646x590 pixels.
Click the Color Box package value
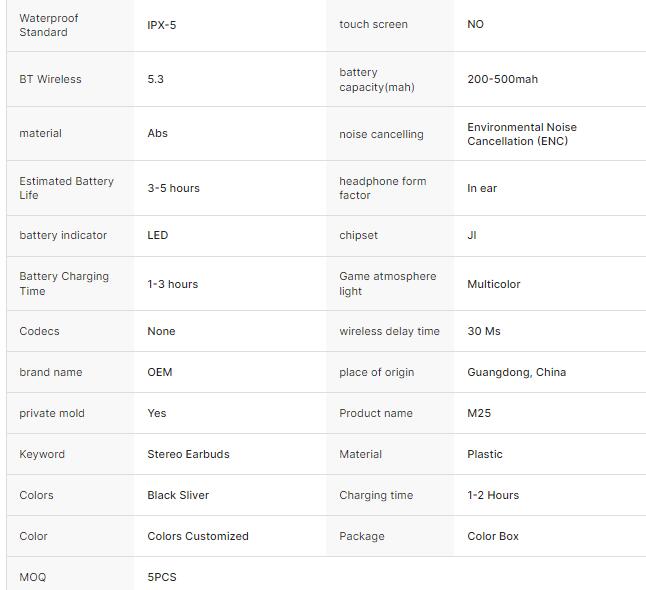493,536
